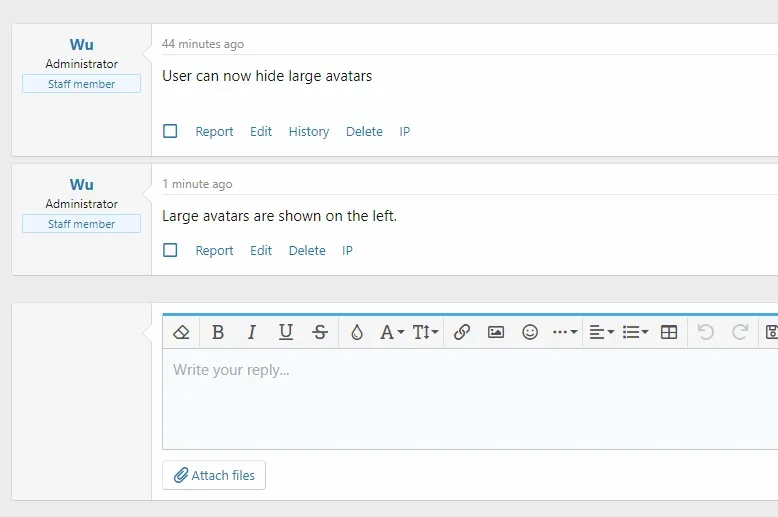Open History of the first post
Viewport: 778px width, 517px height.
pyautogui.click(x=309, y=131)
